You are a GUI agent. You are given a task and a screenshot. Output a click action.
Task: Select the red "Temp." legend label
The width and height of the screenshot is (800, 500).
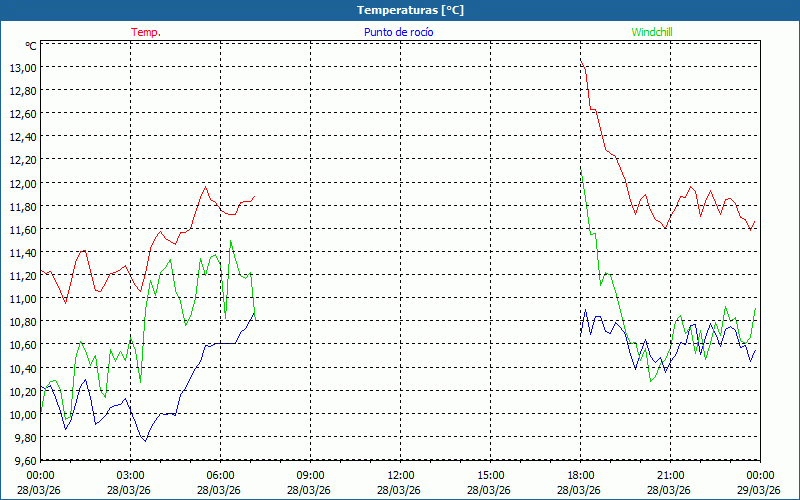click(x=146, y=32)
